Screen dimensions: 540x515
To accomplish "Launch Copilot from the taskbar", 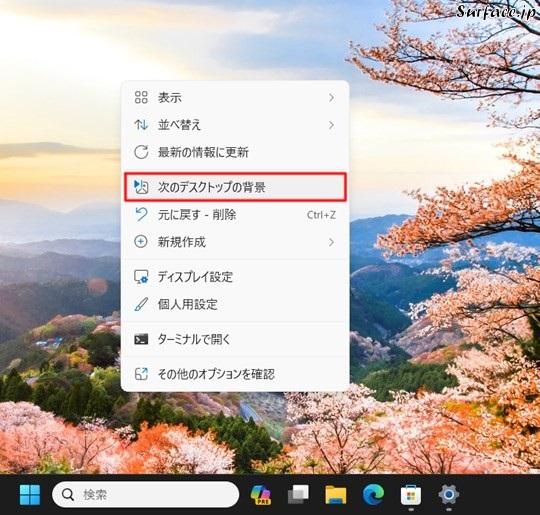I will pos(261,495).
